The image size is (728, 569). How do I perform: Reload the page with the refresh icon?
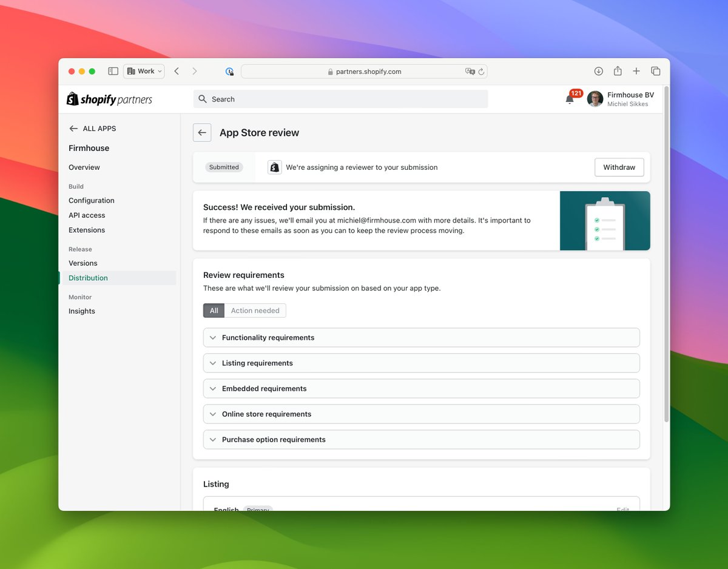point(481,72)
